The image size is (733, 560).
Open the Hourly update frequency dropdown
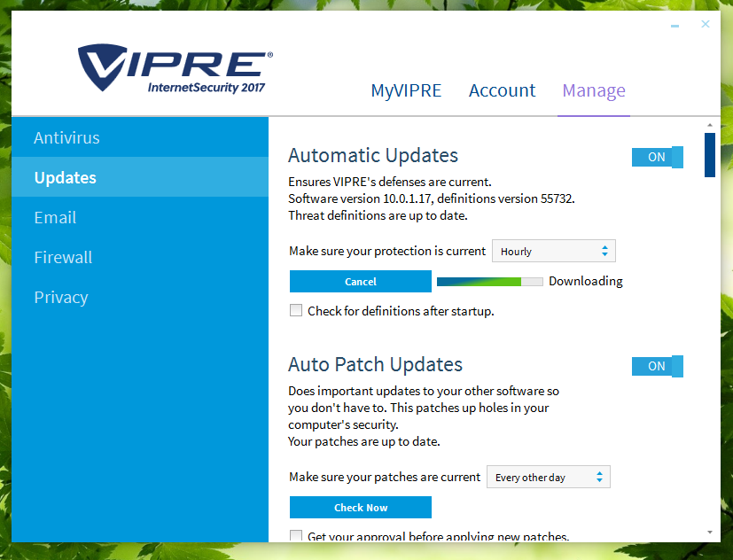click(553, 251)
